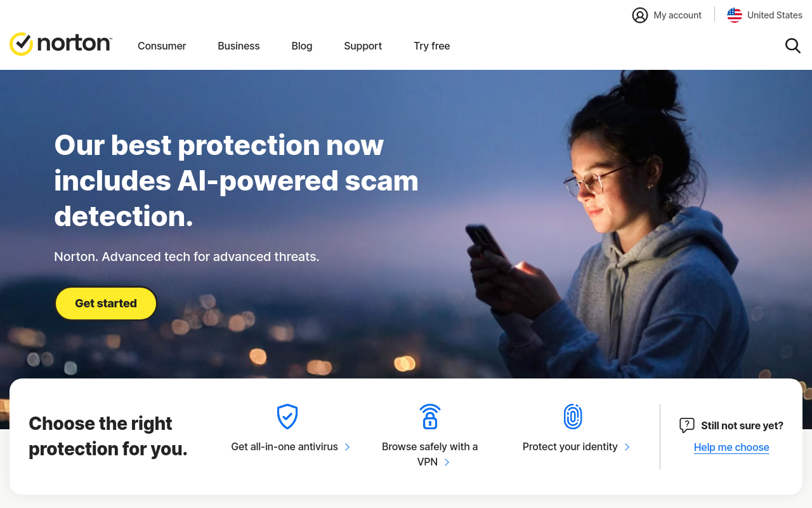The width and height of the screenshot is (812, 508).
Task: Click the Norton checkmark logo
Action: [x=22, y=44]
